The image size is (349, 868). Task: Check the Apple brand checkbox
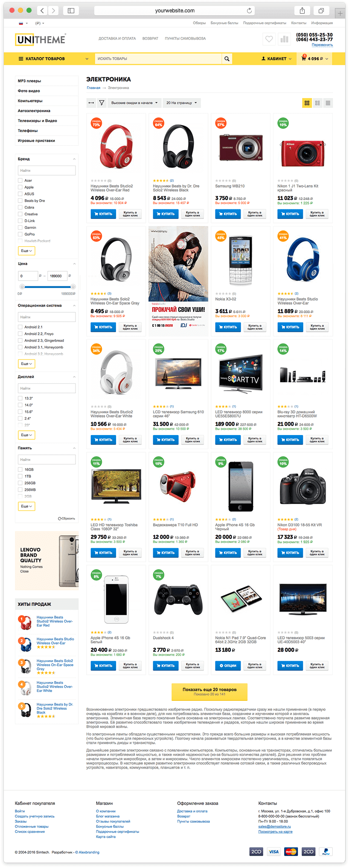(20, 187)
